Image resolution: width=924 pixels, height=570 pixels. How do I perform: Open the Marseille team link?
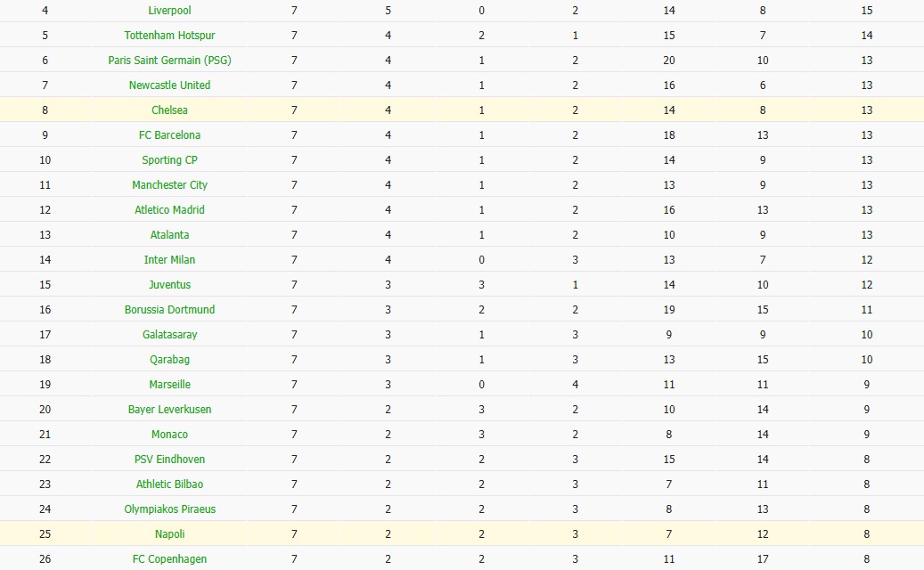(169, 385)
